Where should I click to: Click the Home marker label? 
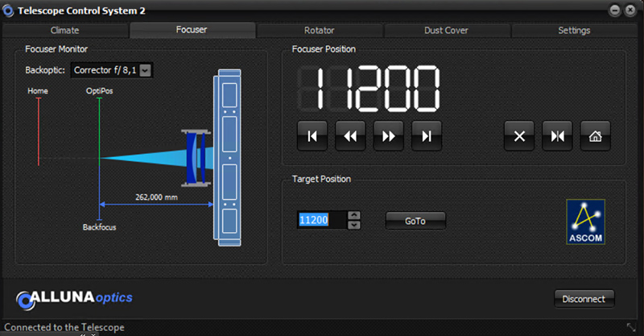coord(38,91)
